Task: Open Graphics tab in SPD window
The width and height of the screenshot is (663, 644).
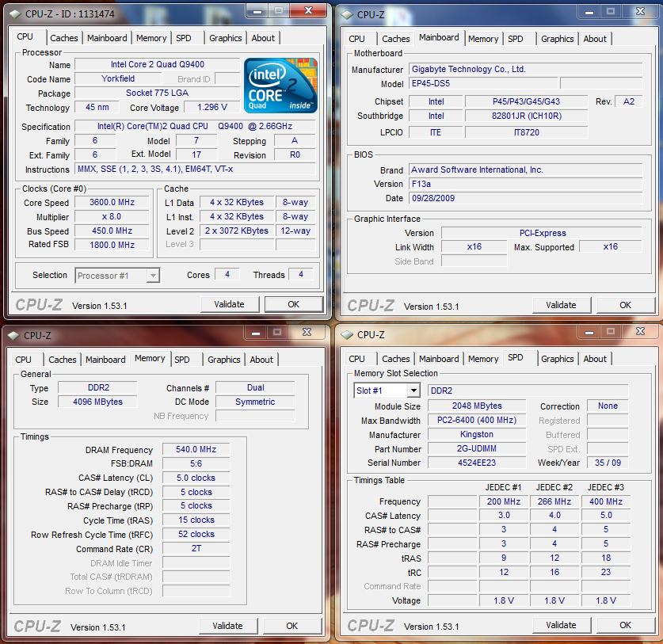Action: (558, 359)
